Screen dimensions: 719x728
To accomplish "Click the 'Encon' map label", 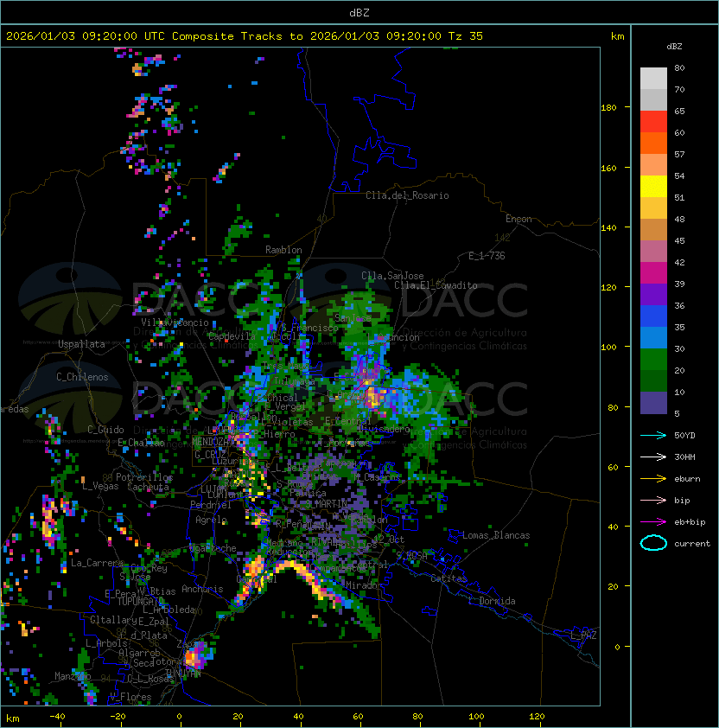I will [x=519, y=219].
